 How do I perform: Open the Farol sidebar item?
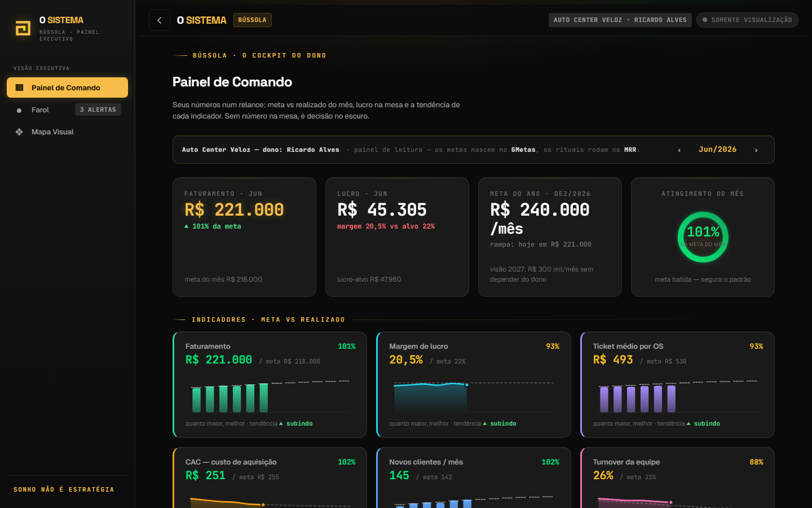(x=67, y=110)
